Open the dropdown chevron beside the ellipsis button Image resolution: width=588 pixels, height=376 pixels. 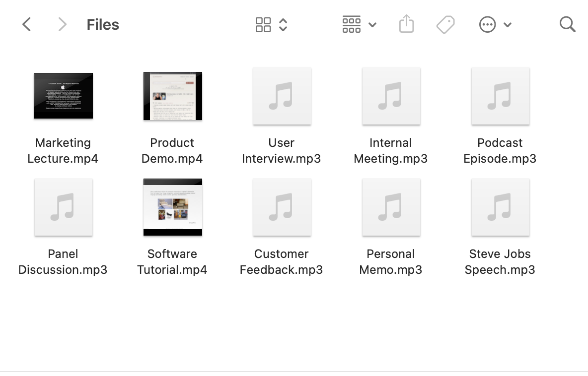(x=508, y=24)
